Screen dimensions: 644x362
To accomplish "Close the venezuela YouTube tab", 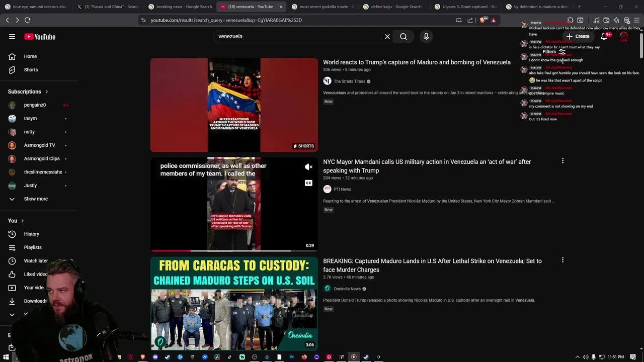I will 281,7.
